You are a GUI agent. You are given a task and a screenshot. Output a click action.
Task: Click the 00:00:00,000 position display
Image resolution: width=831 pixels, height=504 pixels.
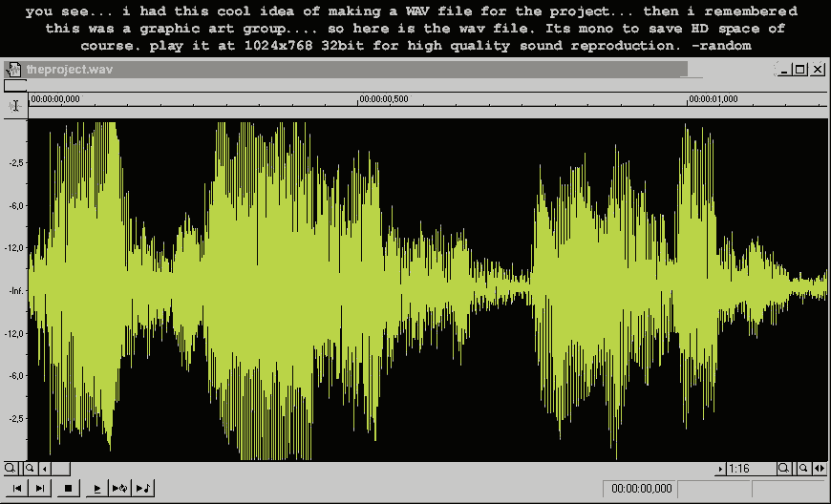[642, 489]
